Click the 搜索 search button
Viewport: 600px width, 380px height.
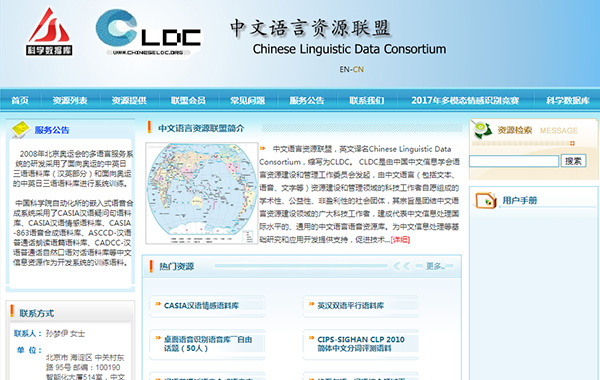pyautogui.click(x=573, y=161)
